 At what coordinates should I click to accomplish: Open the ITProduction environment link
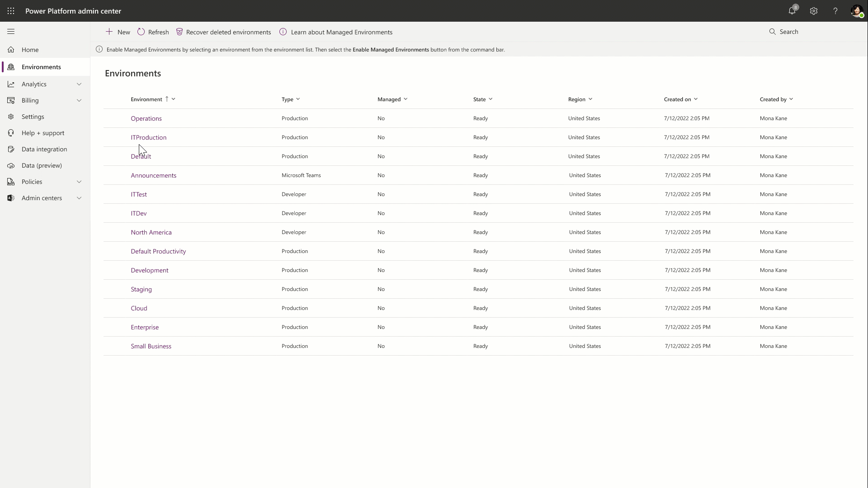[x=148, y=137]
